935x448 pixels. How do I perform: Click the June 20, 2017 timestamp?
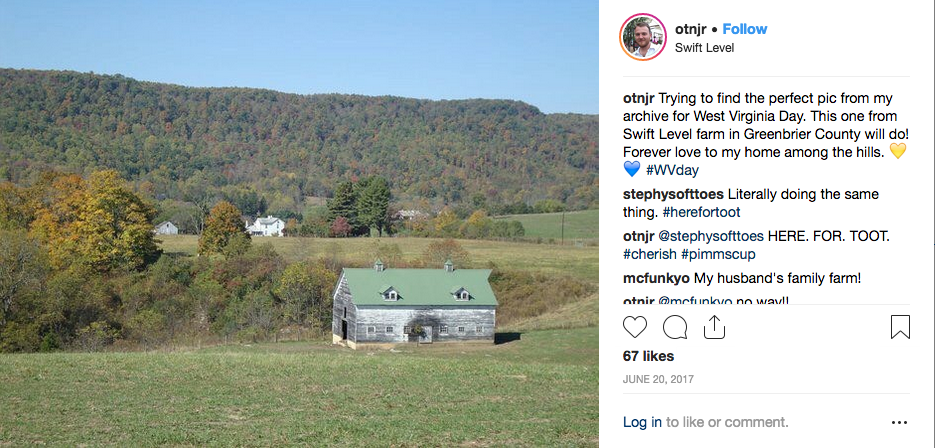tap(658, 379)
